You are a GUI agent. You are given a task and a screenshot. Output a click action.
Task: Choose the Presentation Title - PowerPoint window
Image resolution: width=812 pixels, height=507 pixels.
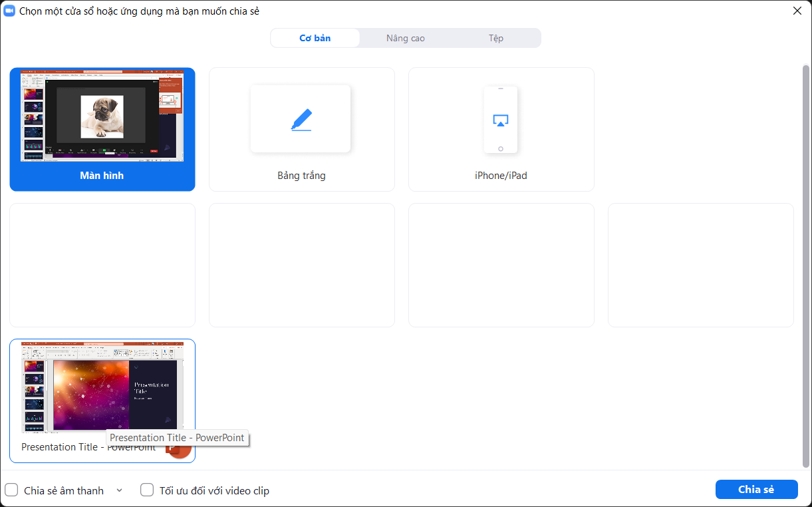(x=102, y=388)
